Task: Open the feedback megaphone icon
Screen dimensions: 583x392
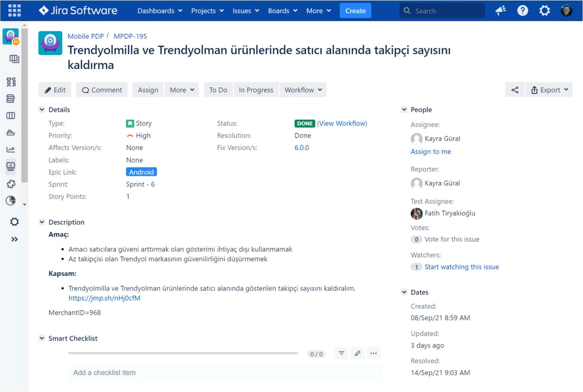Action: [500, 11]
